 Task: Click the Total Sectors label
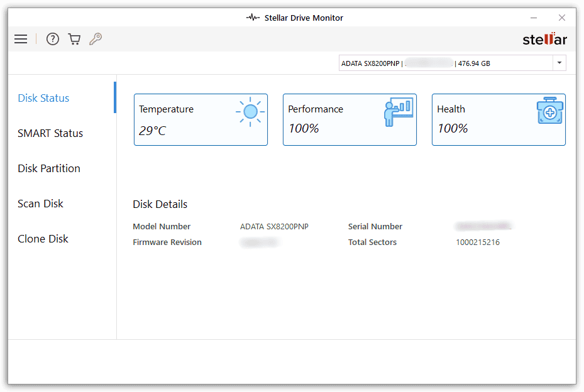point(372,242)
